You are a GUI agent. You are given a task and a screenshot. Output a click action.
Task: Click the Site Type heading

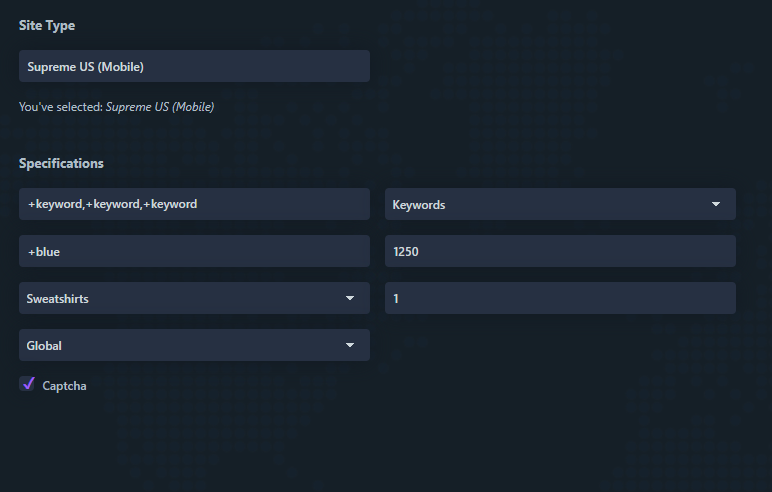pyautogui.click(x=47, y=25)
